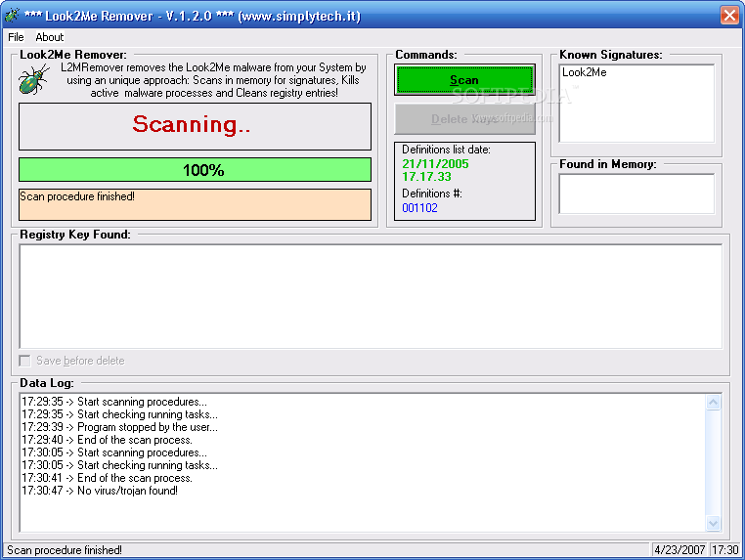745x560 pixels.
Task: Click inside the Found in Memory box
Action: point(636,194)
